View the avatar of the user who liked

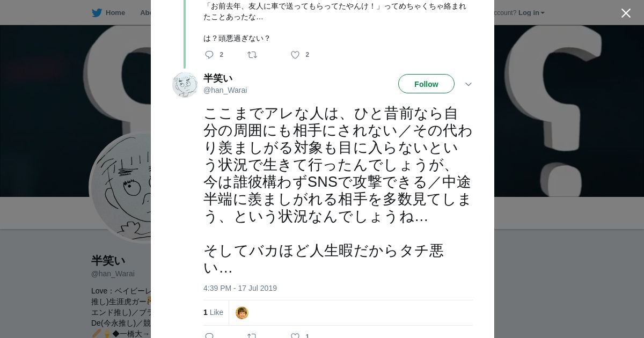(x=242, y=313)
